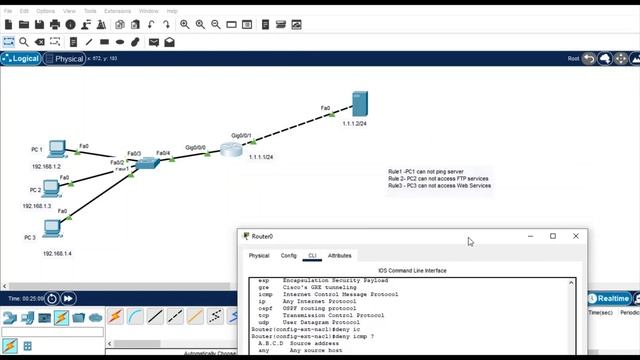Create a new file with New icon
Image resolution: width=640 pixels, height=360 pixels.
(9, 24)
